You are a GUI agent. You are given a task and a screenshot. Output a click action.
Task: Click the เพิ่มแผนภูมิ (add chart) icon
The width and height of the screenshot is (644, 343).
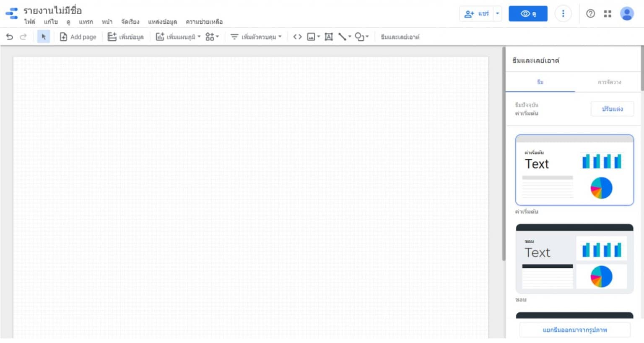pyautogui.click(x=160, y=37)
